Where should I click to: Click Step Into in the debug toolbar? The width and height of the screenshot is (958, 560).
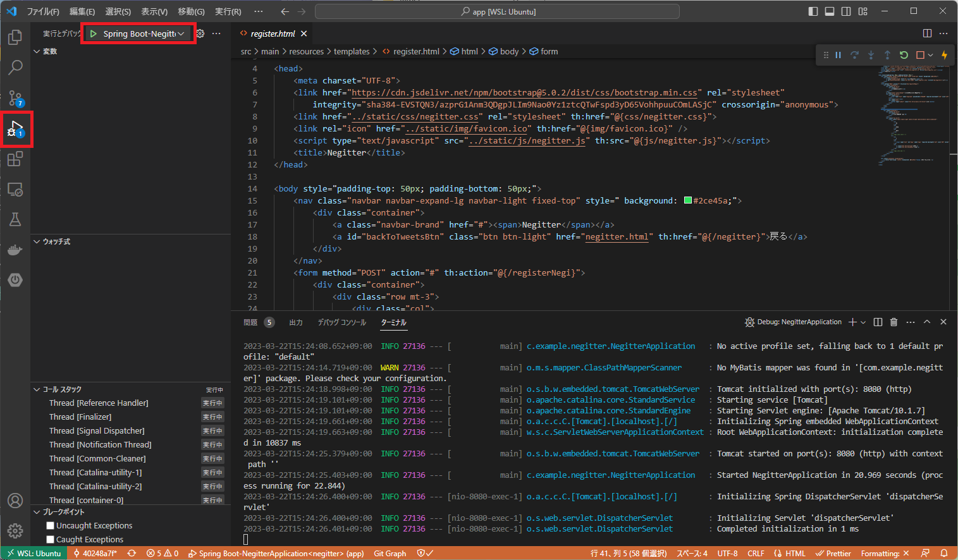[871, 55]
